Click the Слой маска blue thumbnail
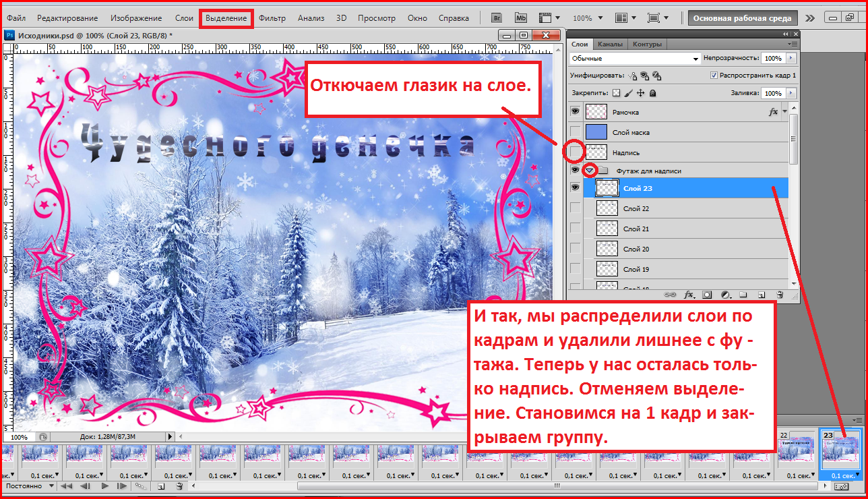Viewport: 868px width, 499px height. (x=596, y=132)
